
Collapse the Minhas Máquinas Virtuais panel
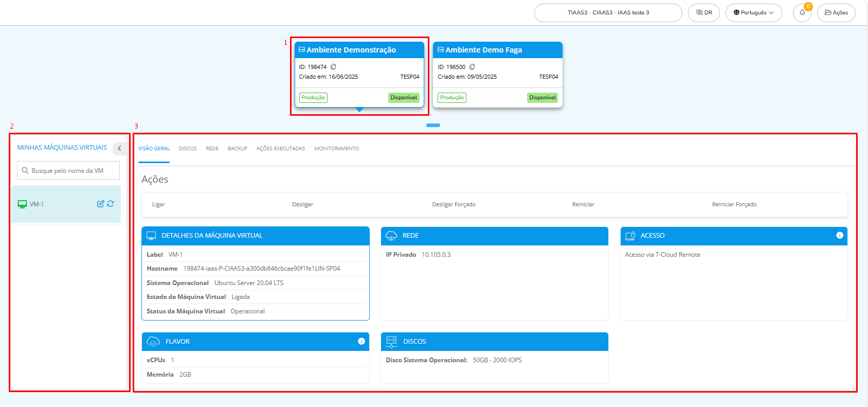(x=119, y=148)
